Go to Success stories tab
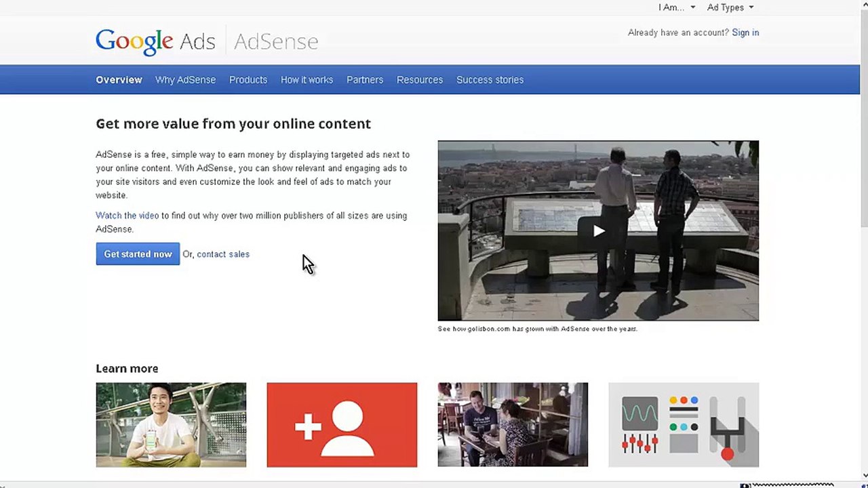The width and height of the screenshot is (868, 488). click(x=490, y=80)
